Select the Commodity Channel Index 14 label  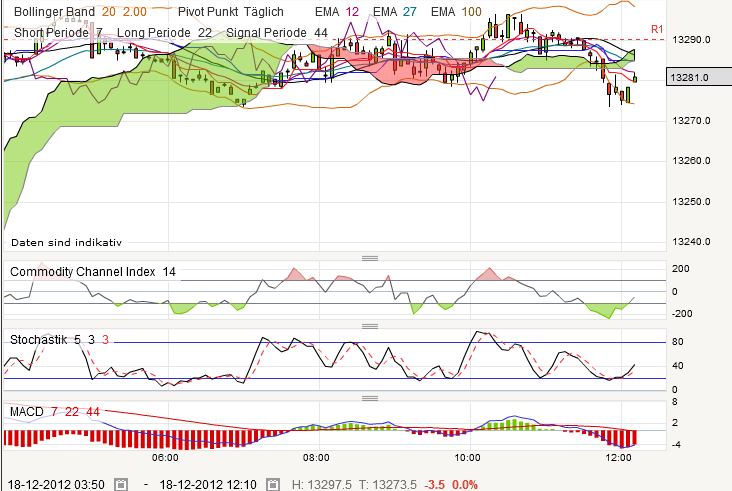(93, 272)
